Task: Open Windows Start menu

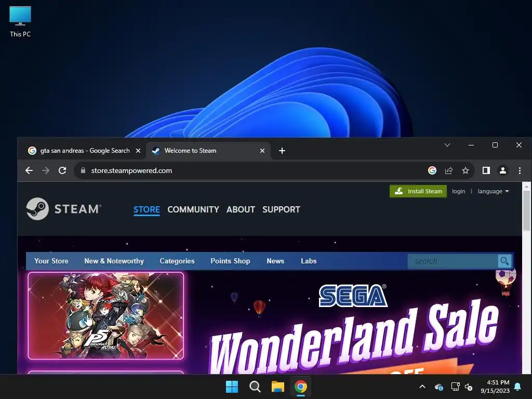Action: click(x=232, y=387)
